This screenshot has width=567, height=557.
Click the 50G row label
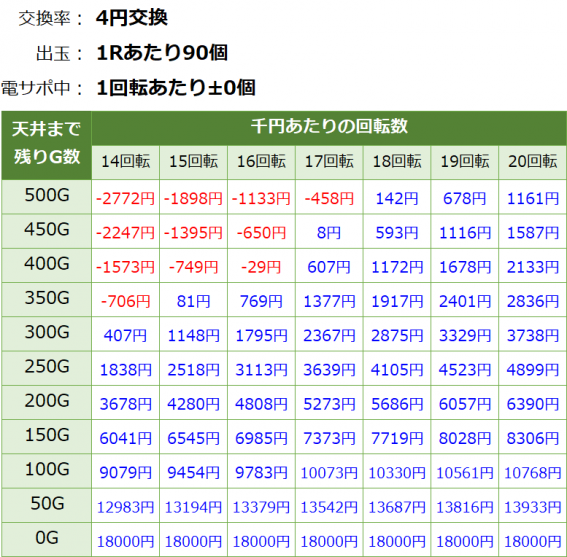[46, 505]
